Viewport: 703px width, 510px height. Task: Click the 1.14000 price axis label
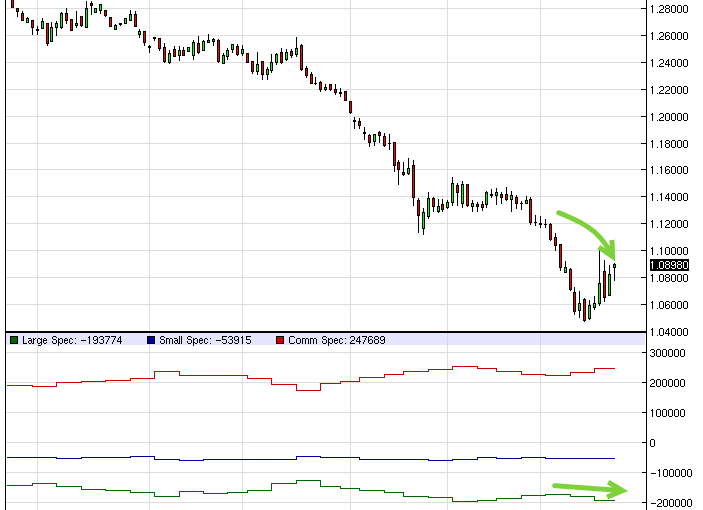[669, 197]
